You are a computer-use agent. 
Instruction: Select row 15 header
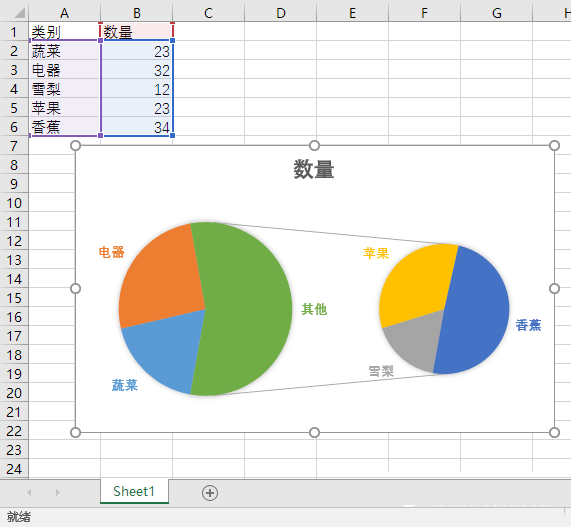pos(14,298)
